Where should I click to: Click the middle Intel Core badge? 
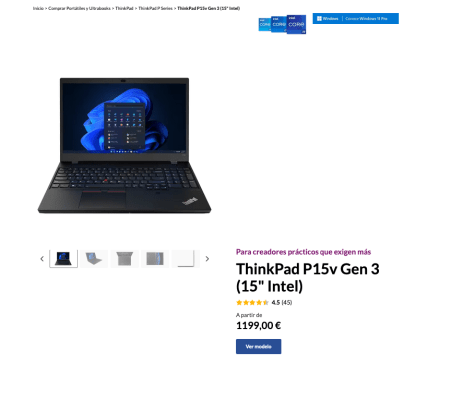point(279,24)
